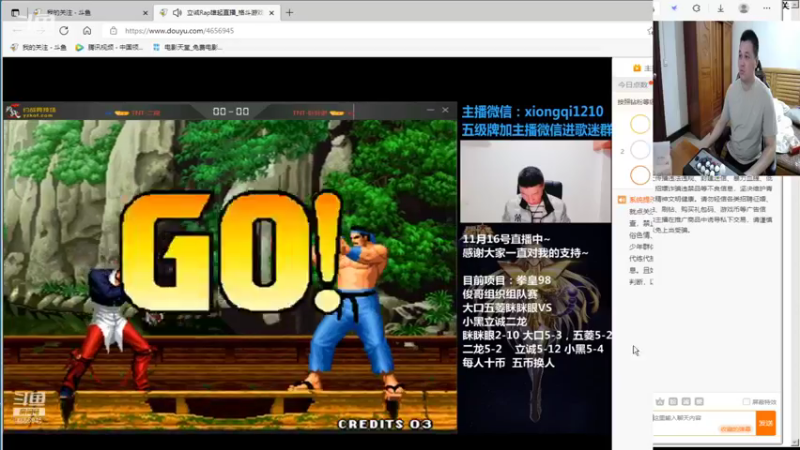Click the overlay webcam video at right
Screen dimensions: 800x450
727,98
